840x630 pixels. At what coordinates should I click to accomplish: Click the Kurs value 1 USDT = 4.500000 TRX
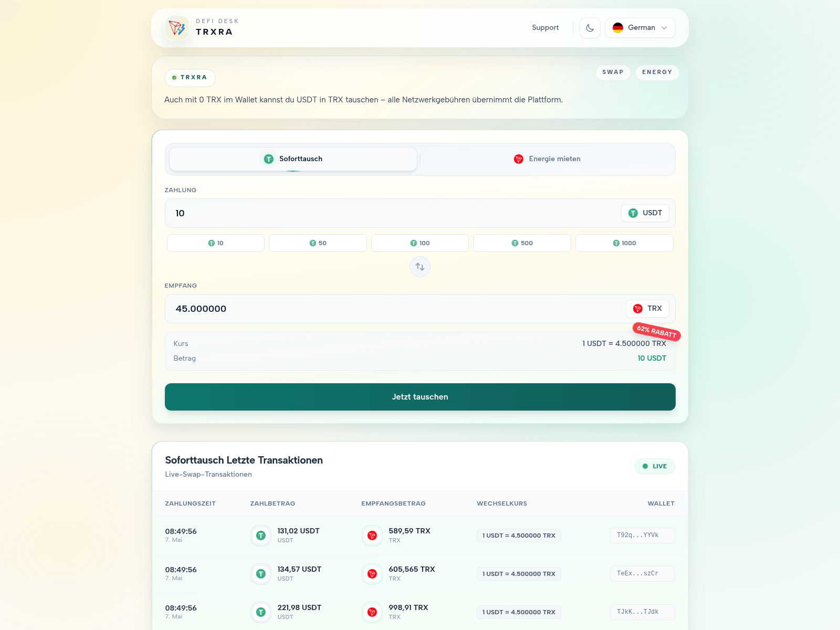point(624,343)
